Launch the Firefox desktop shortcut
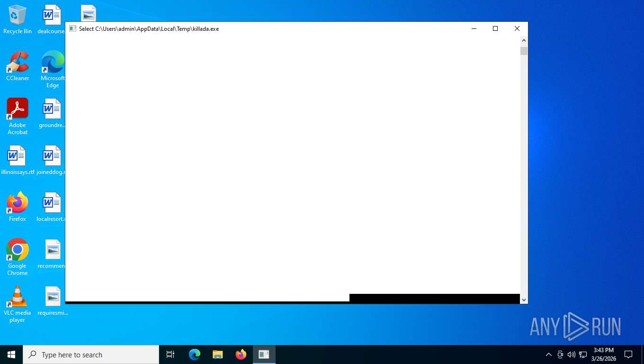 tap(18, 207)
